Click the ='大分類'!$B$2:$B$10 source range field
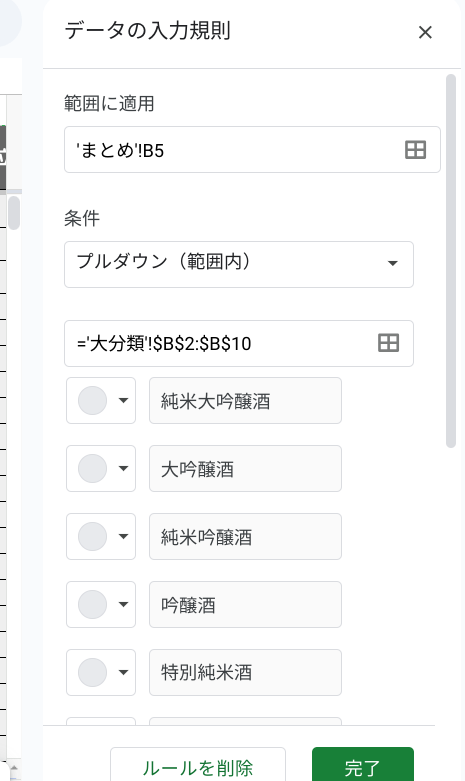 [239, 344]
